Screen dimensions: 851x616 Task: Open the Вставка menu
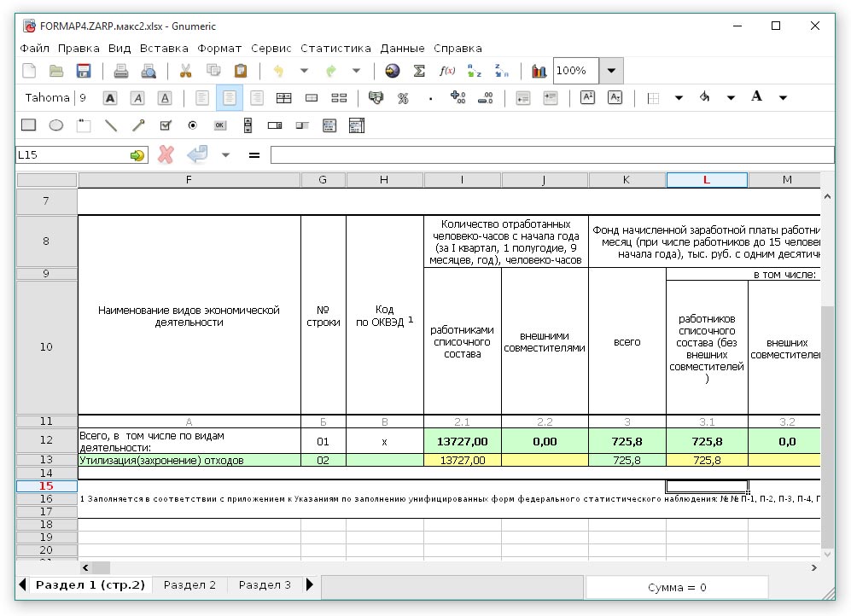point(164,49)
